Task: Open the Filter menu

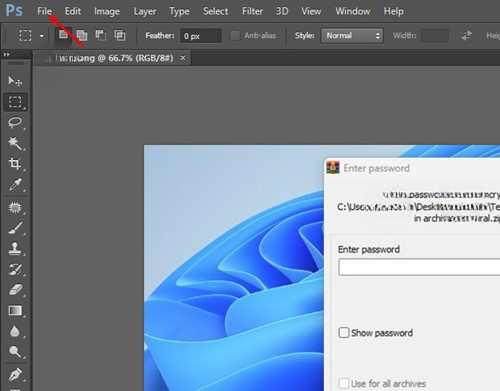Action: [252, 11]
